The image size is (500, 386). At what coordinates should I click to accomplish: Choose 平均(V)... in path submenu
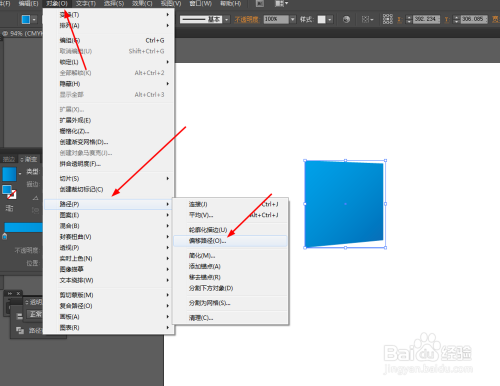point(230,215)
